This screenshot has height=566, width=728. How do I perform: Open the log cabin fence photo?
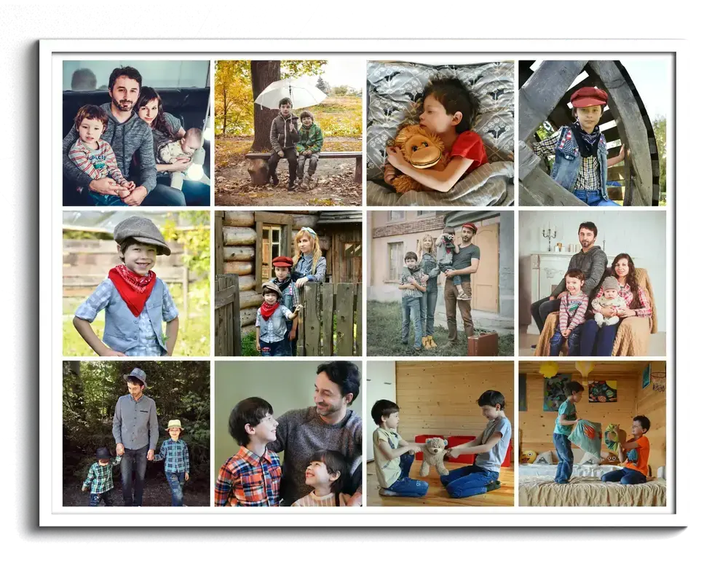[288, 283]
